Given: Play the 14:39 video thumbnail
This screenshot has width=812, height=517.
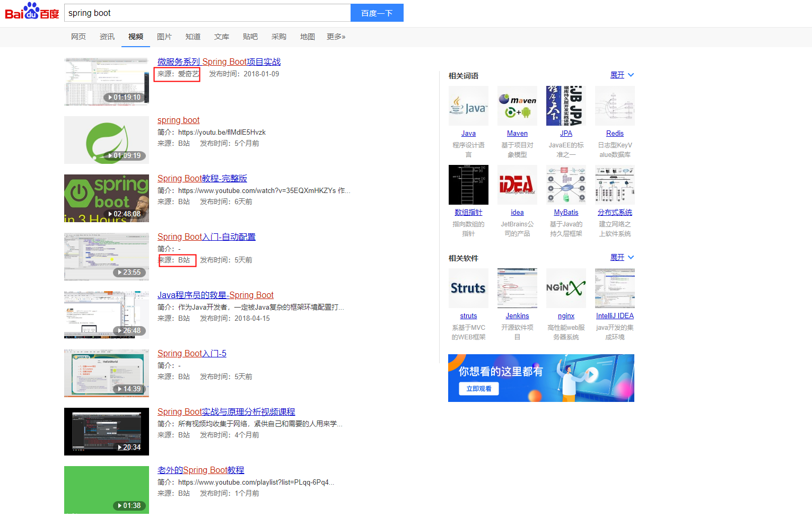Looking at the screenshot, I should tap(107, 373).
